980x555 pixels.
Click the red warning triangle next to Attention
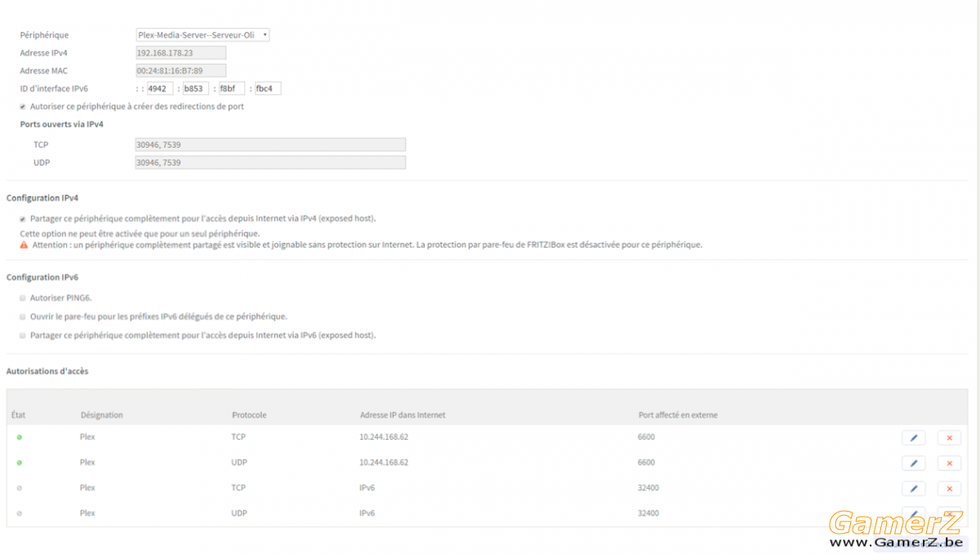[x=24, y=244]
